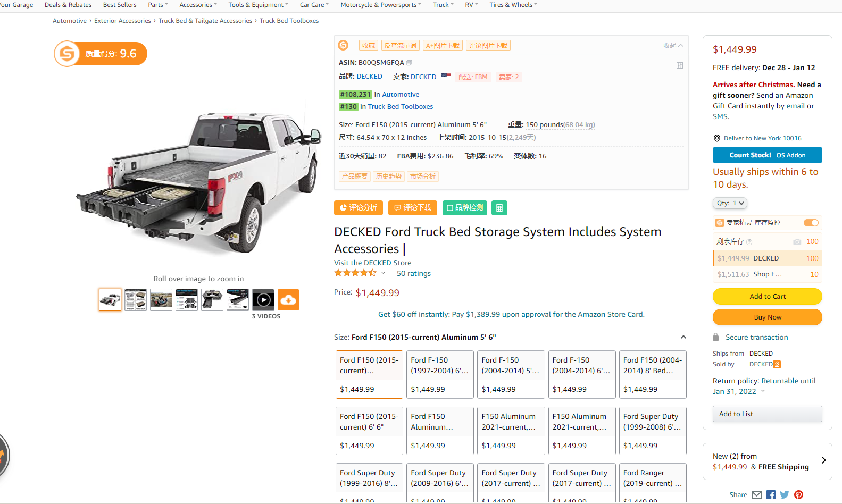The height and width of the screenshot is (504, 842).
Task: Open the Car Care dropdown
Action: (x=314, y=5)
